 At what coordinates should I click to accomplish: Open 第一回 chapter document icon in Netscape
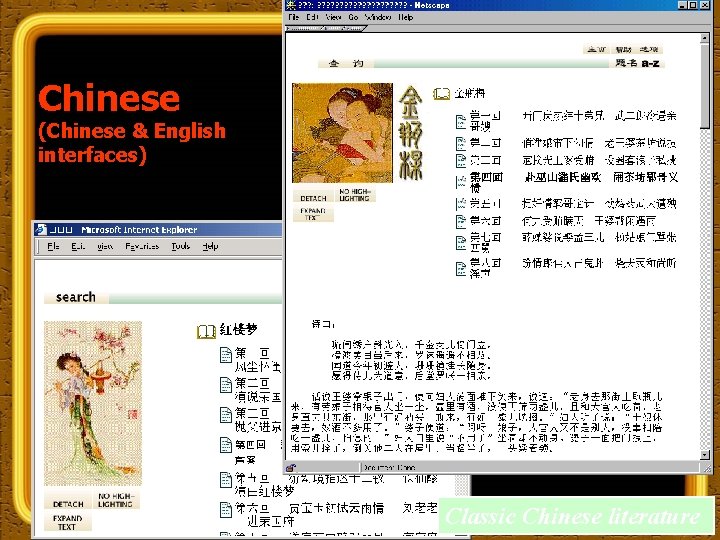coord(461,122)
